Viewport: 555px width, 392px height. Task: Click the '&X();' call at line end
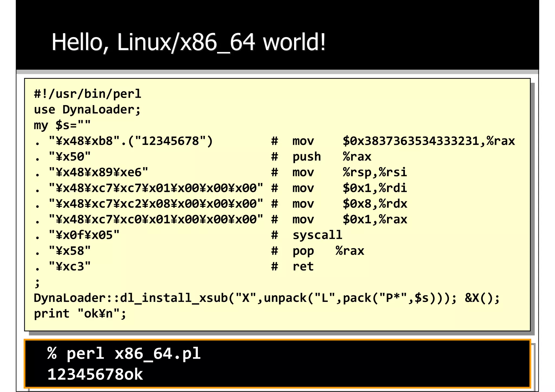[482, 298]
